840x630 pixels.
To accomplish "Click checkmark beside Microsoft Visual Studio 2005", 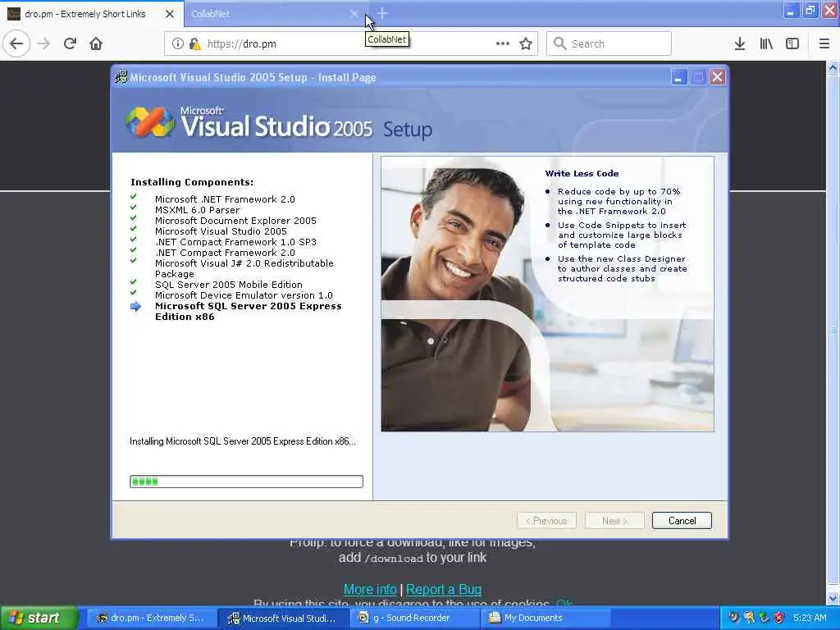I will 134,230.
